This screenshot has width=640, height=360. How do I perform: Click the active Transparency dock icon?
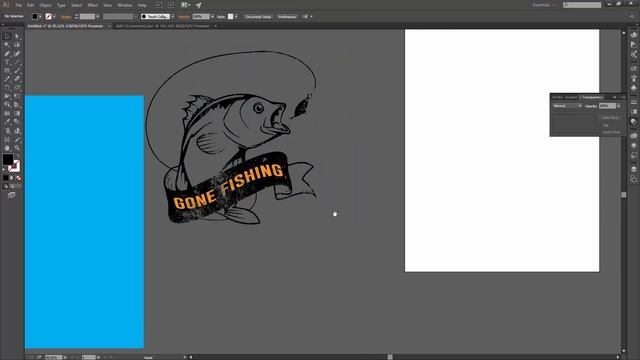633,122
